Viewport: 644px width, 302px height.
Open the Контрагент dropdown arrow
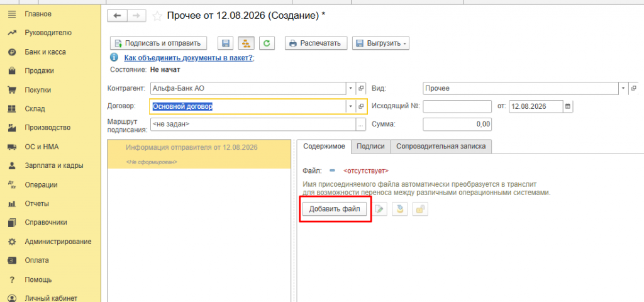click(350, 88)
